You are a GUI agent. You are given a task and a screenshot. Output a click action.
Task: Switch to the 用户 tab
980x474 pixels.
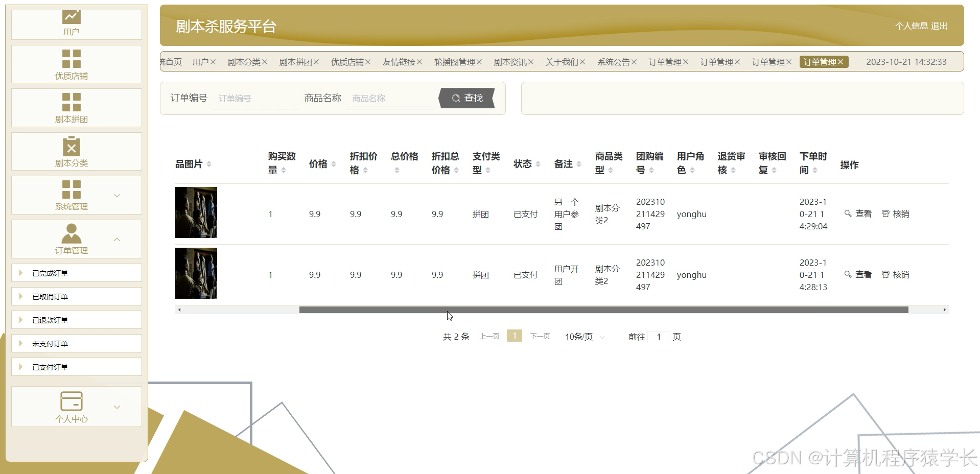pos(200,62)
